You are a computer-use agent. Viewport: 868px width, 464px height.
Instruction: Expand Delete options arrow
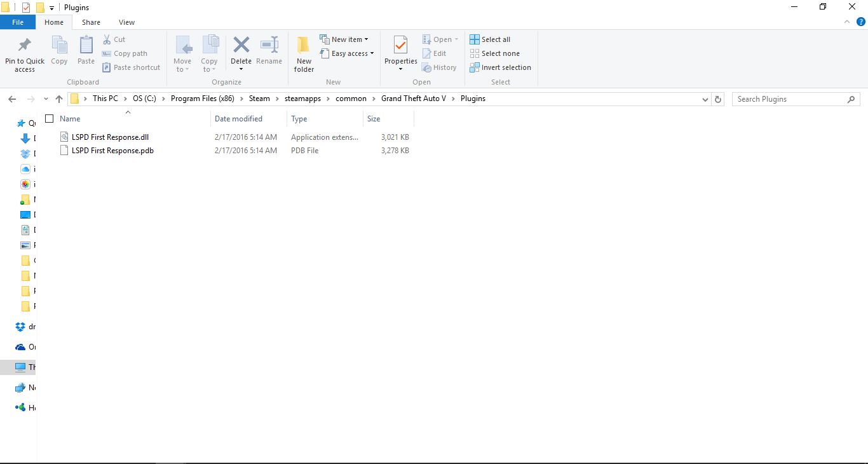click(x=241, y=69)
